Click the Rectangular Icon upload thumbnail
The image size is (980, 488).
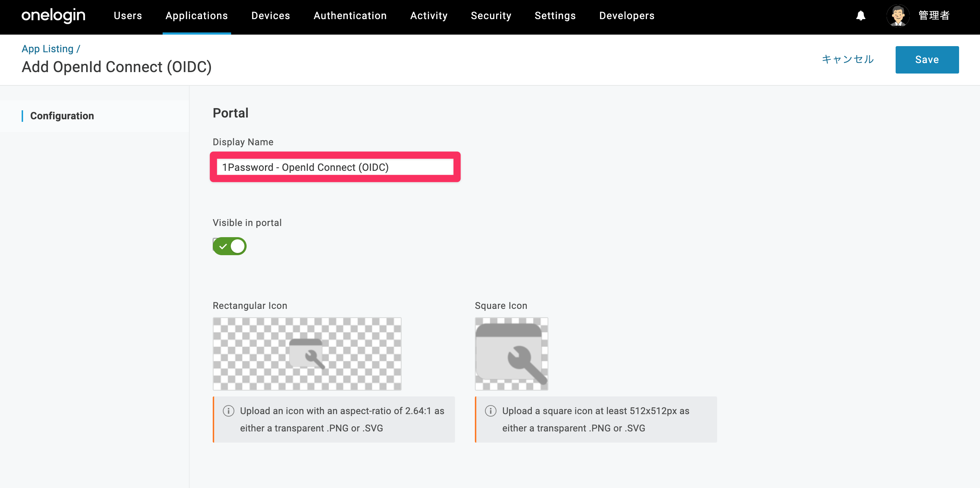307,354
